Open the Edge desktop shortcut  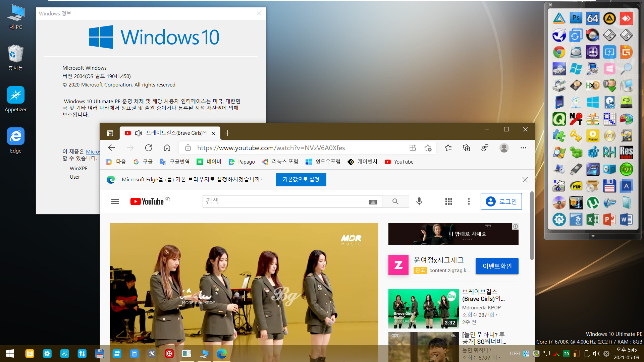(16, 140)
